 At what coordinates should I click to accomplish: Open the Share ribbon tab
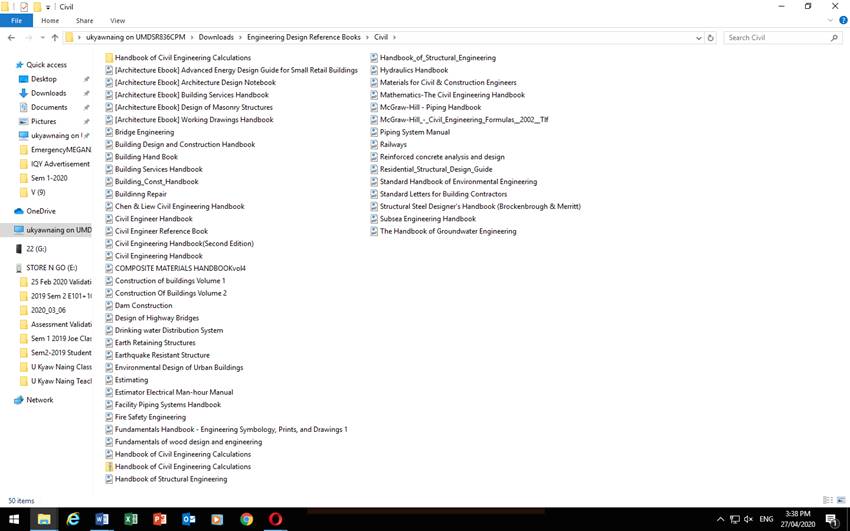pyautogui.click(x=85, y=21)
